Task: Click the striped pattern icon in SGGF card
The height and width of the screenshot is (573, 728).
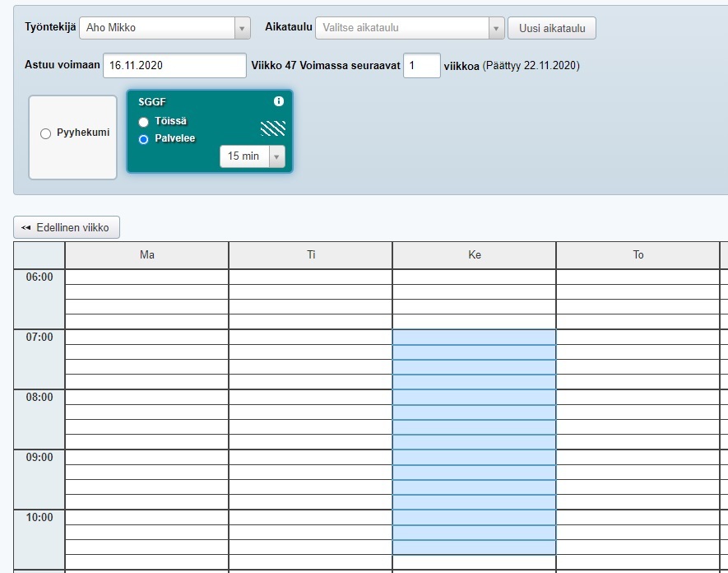Action: [273, 128]
